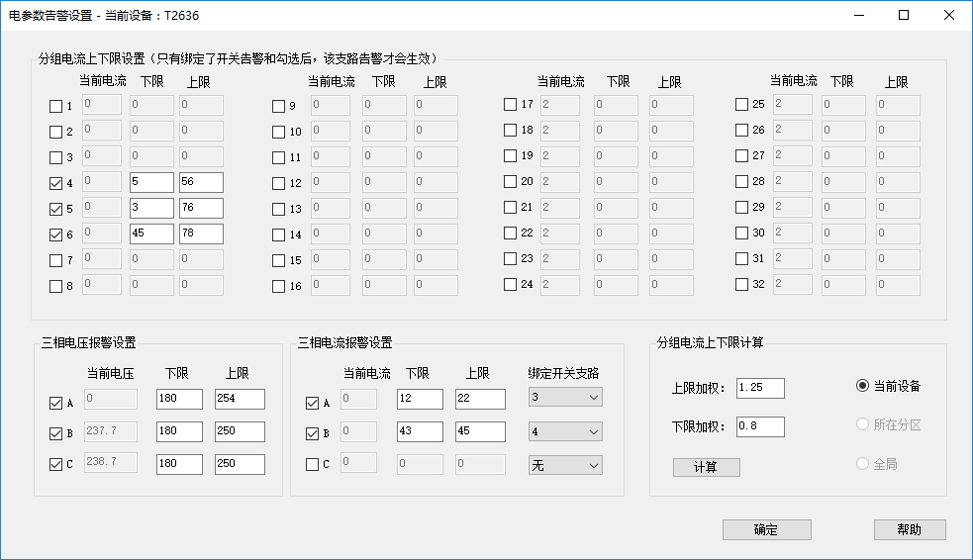Click branch 4 下限 field
Screen dimensions: 973x560
(151, 183)
